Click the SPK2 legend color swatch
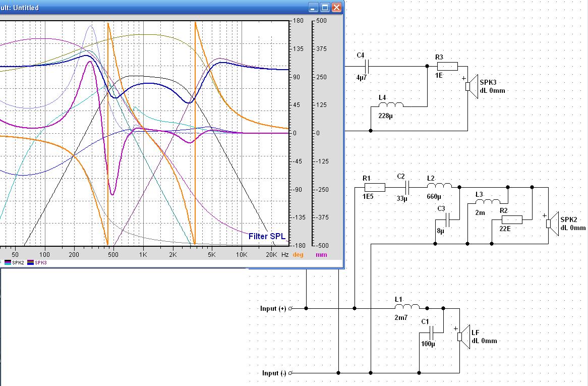588x386 pixels. click(8, 262)
